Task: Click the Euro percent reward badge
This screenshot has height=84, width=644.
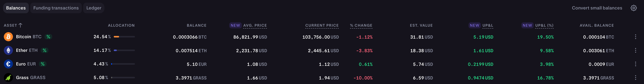Action: coord(43,64)
